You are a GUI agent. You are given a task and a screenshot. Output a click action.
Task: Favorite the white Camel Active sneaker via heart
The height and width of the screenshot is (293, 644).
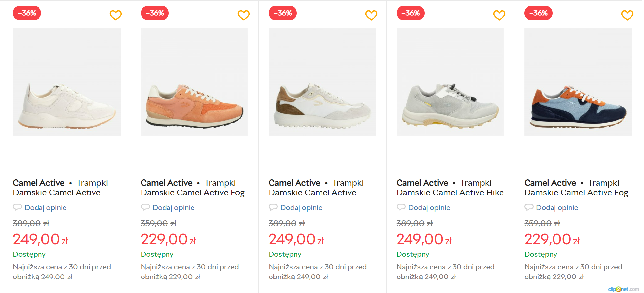tap(116, 15)
